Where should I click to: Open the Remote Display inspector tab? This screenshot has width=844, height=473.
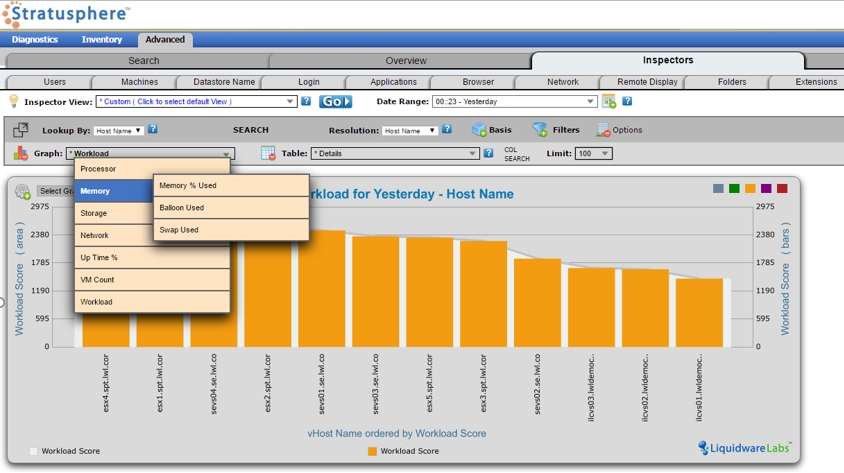[647, 82]
